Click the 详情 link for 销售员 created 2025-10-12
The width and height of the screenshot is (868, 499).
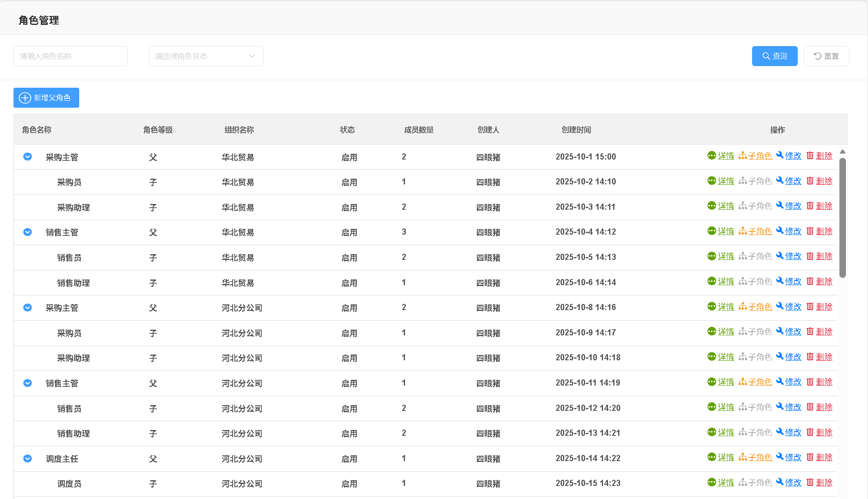point(726,407)
